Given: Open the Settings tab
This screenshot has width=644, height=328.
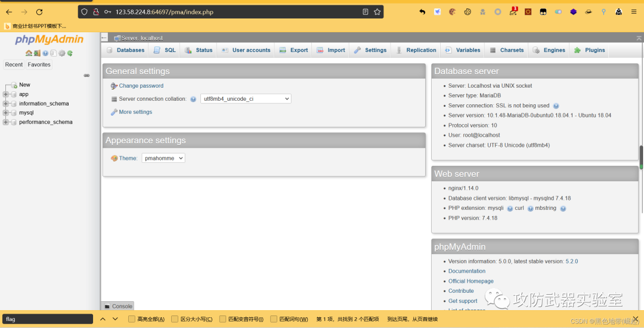Looking at the screenshot, I should tap(370, 50).
